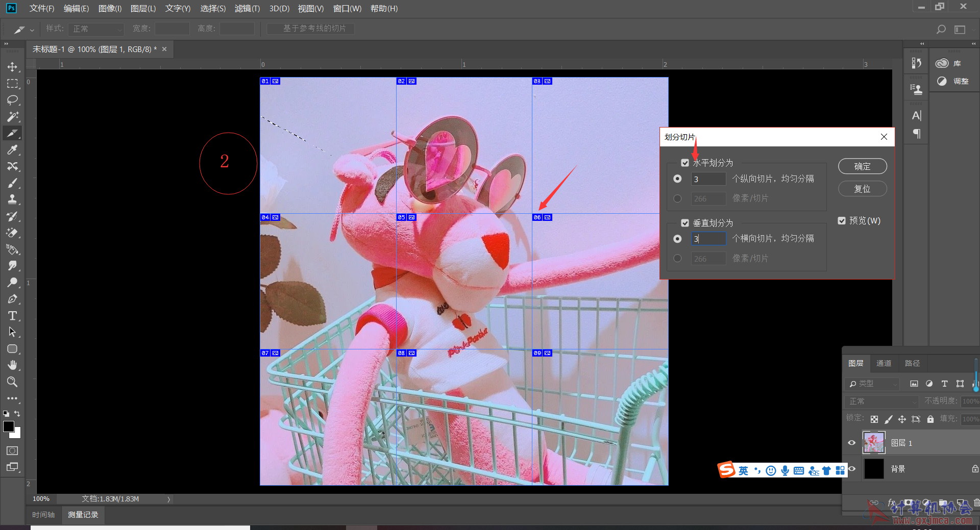Open the Adjustments panel
This screenshot has height=530, width=980.
coord(952,81)
